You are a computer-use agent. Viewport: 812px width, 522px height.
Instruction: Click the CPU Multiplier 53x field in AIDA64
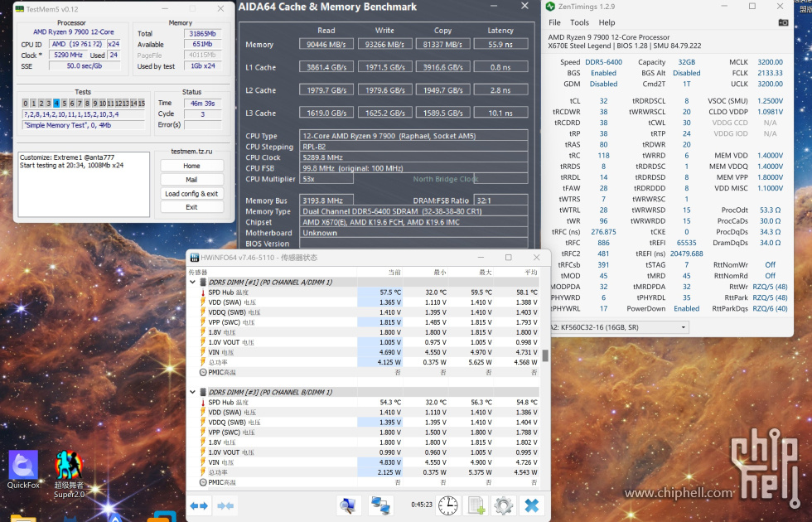point(326,179)
